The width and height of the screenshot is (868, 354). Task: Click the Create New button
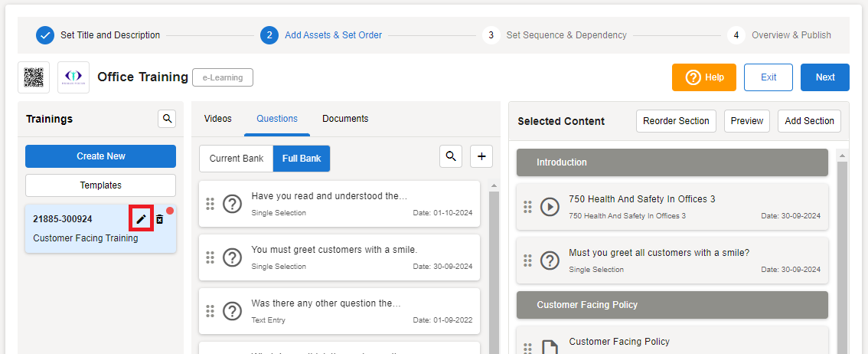click(x=100, y=156)
